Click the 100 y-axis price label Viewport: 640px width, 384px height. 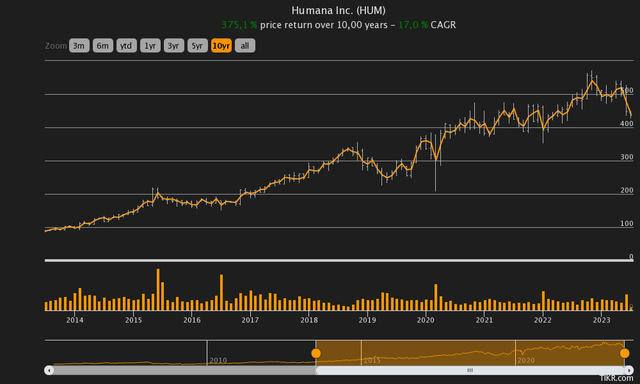[627, 223]
